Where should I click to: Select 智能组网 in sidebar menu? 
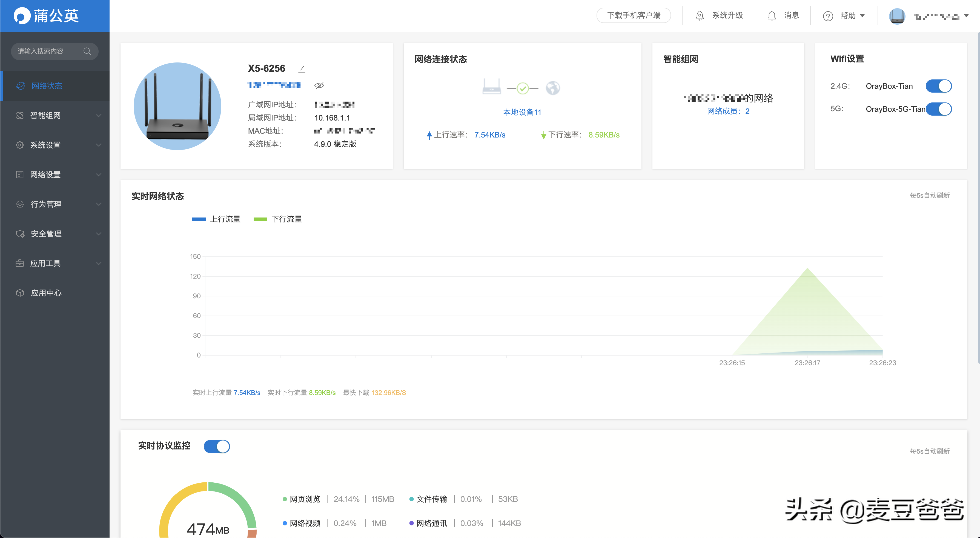point(55,116)
